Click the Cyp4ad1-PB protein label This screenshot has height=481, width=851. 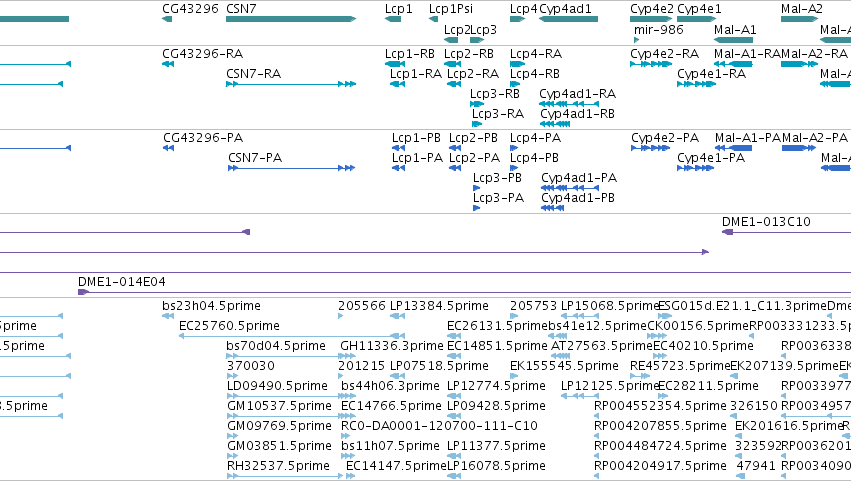pyautogui.click(x=578, y=198)
